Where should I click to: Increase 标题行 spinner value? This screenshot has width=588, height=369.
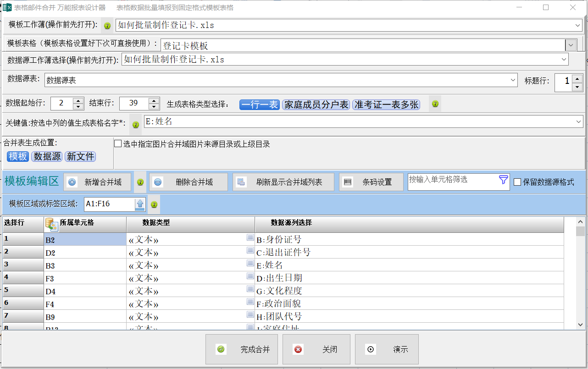click(577, 78)
